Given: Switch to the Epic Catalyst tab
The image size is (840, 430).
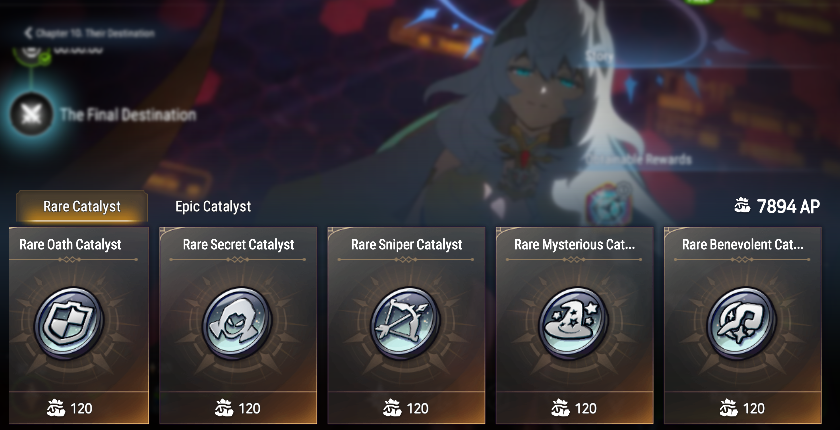Looking at the screenshot, I should 213,206.
